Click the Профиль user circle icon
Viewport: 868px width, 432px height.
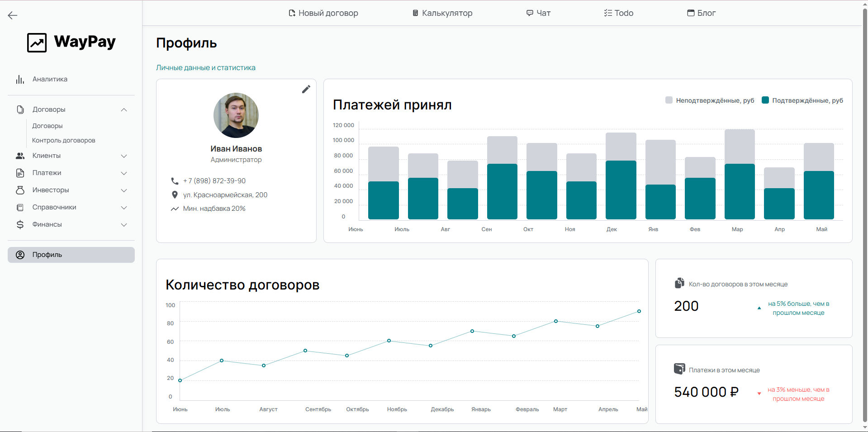(x=20, y=255)
